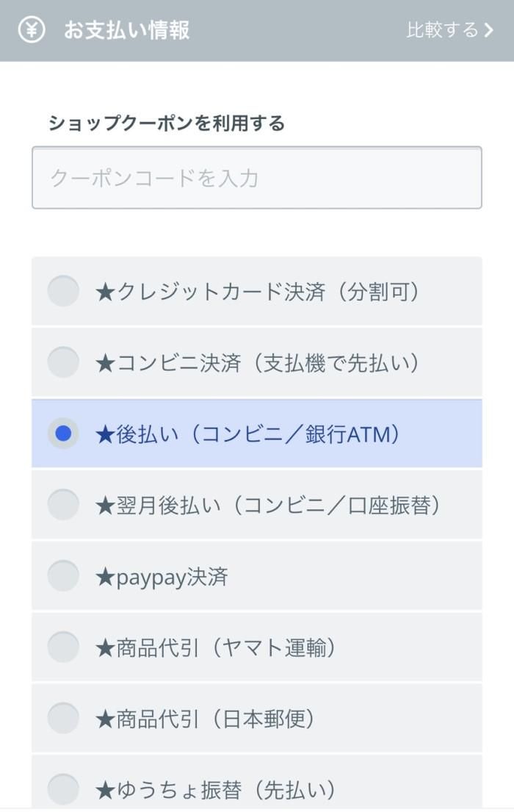Screen dimensions: 514x812
Task: Select the paypay決済 radio button
Action: click(x=63, y=576)
